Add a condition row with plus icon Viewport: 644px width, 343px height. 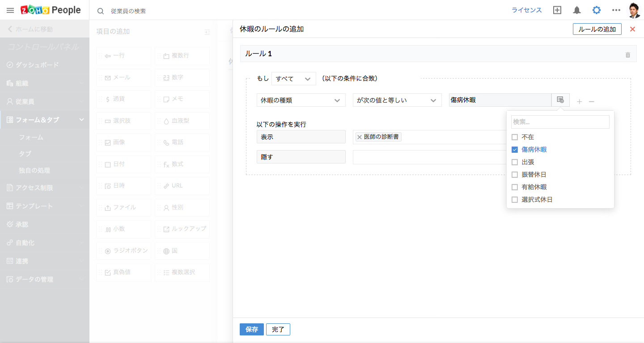tap(580, 102)
